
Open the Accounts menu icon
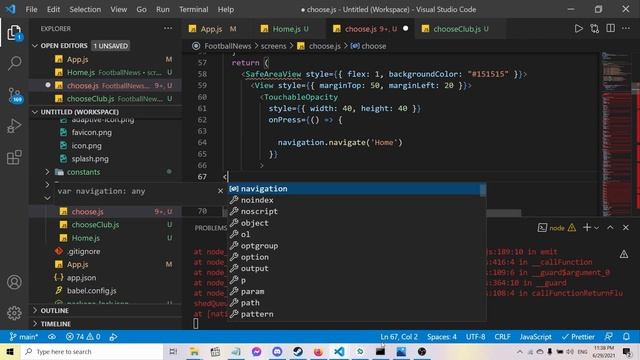click(x=14, y=282)
